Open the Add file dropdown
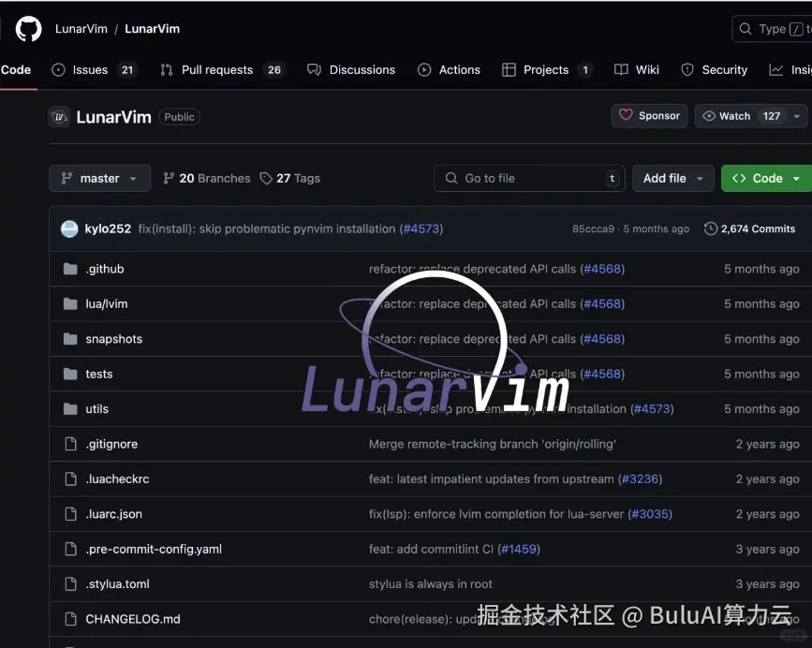Viewport: 812px width, 648px height. click(x=673, y=179)
